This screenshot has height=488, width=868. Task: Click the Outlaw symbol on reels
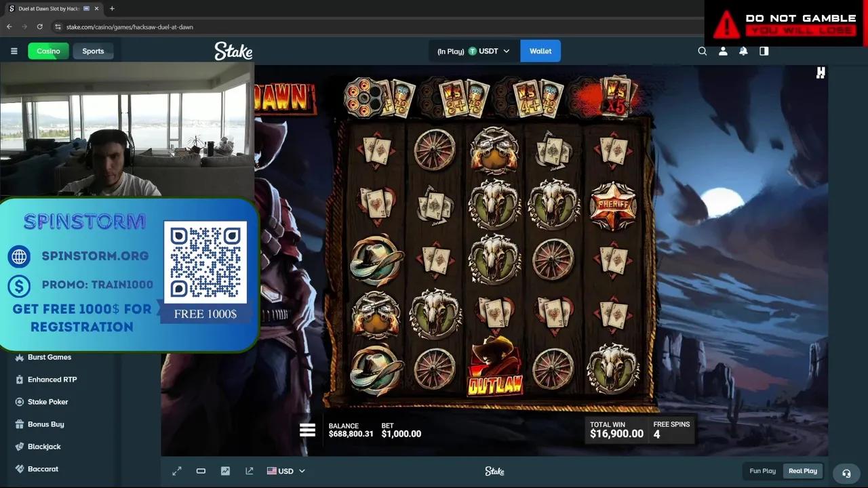point(495,367)
